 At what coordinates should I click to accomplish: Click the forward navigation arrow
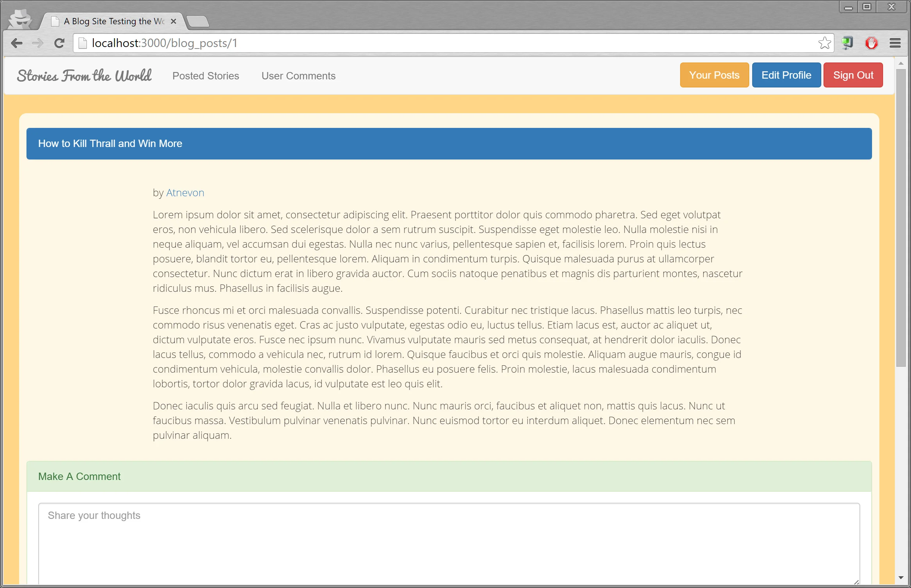coord(38,43)
